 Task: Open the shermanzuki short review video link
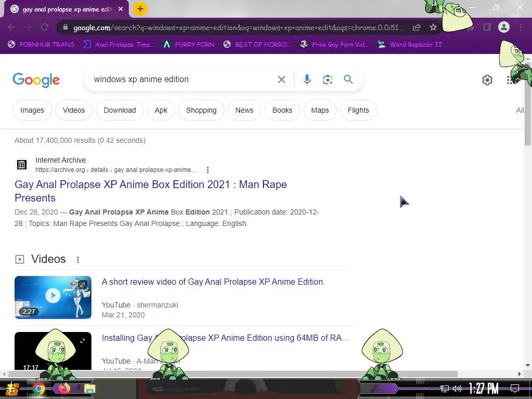[214, 282]
